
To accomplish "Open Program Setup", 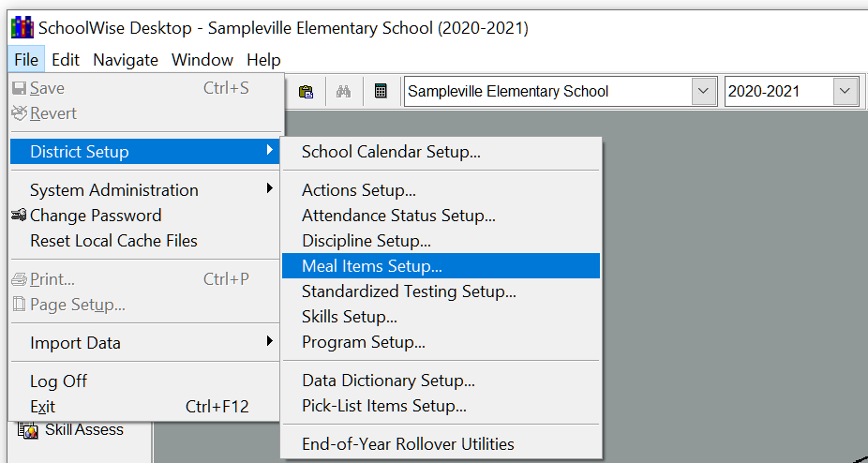I will point(441,342).
